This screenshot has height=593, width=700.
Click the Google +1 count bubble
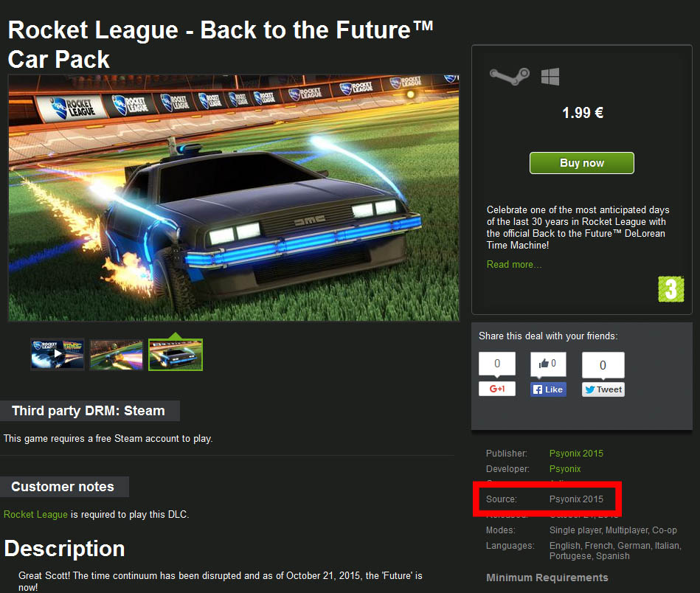[497, 364]
